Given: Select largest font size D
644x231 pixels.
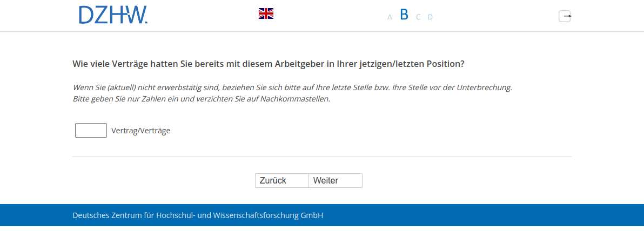Looking at the screenshot, I should pyautogui.click(x=430, y=17).
